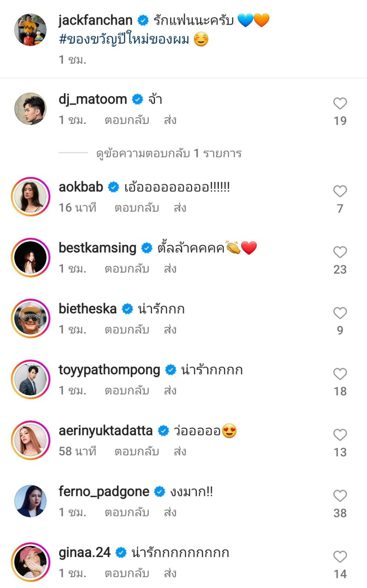
Task: Tap ginaa.24's profile photo
Action: click(30, 561)
